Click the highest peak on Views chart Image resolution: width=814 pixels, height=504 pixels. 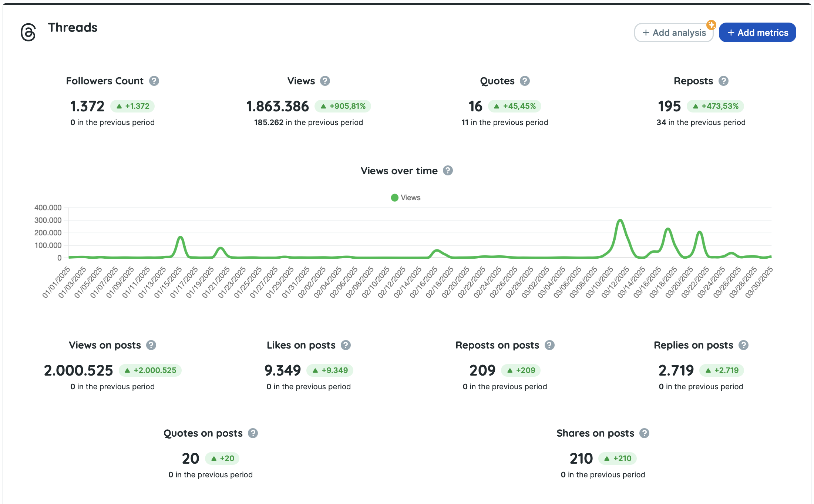pos(620,221)
